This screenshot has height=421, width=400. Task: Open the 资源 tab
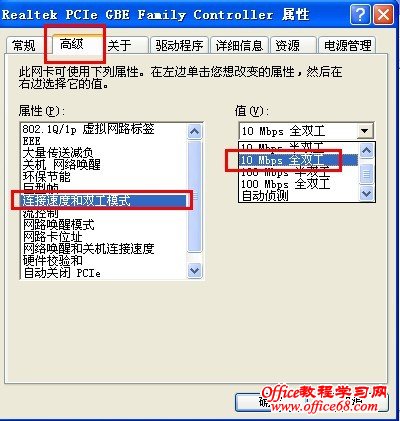pyautogui.click(x=287, y=45)
